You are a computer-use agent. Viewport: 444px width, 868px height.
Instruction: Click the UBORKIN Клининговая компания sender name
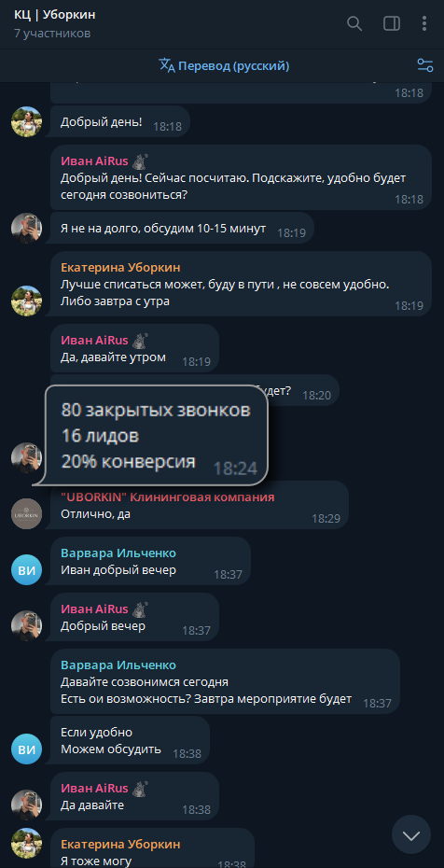tap(170, 497)
